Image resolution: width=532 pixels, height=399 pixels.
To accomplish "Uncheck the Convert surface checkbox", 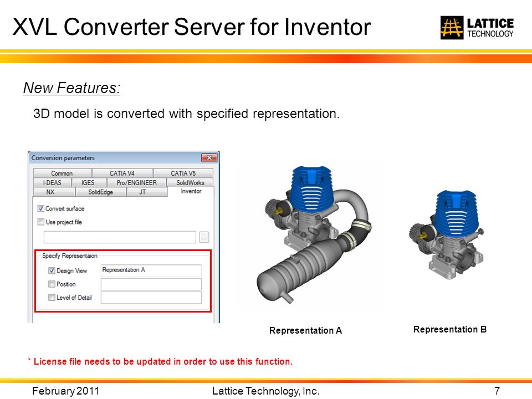I will (41, 208).
